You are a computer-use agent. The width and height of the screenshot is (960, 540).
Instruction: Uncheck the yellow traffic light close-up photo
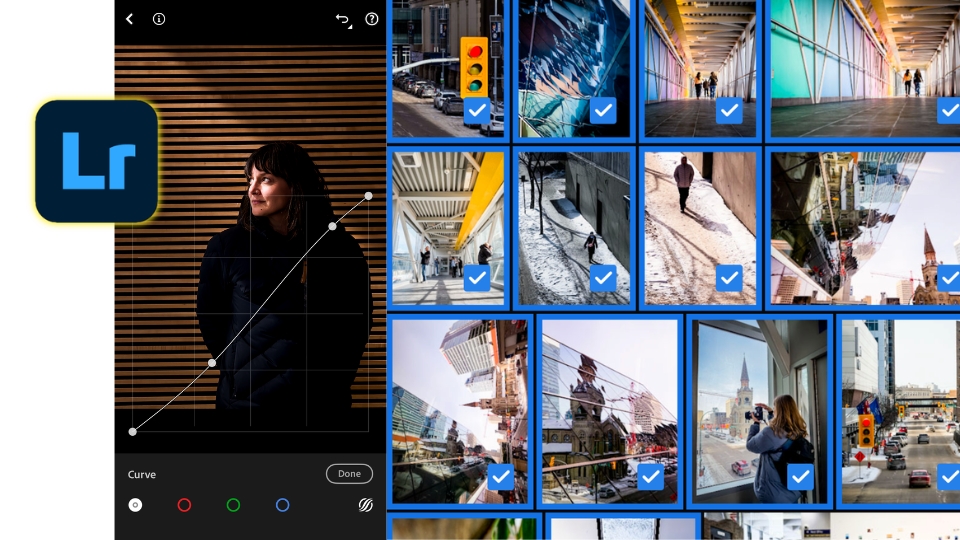tap(477, 110)
